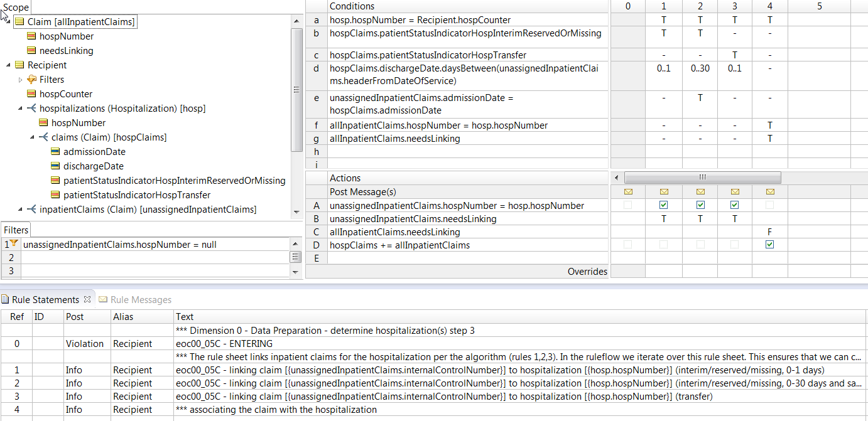The image size is (868, 421).
Task: Uncheck action A checkbox in rule column 2
Action: (700, 205)
